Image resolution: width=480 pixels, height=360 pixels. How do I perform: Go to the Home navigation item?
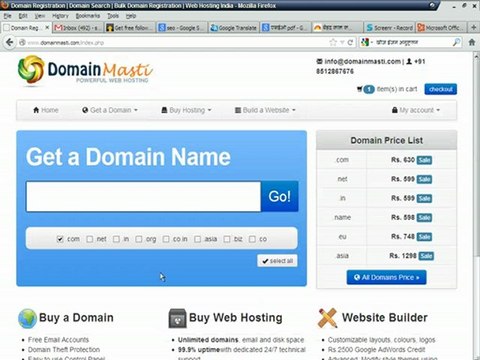(x=46, y=110)
